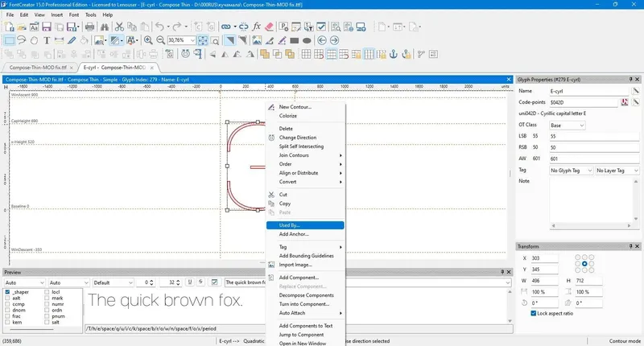Screen dimensions: 644x346
Task: Open the Default dropdown in Preview panel
Action: click(113, 282)
